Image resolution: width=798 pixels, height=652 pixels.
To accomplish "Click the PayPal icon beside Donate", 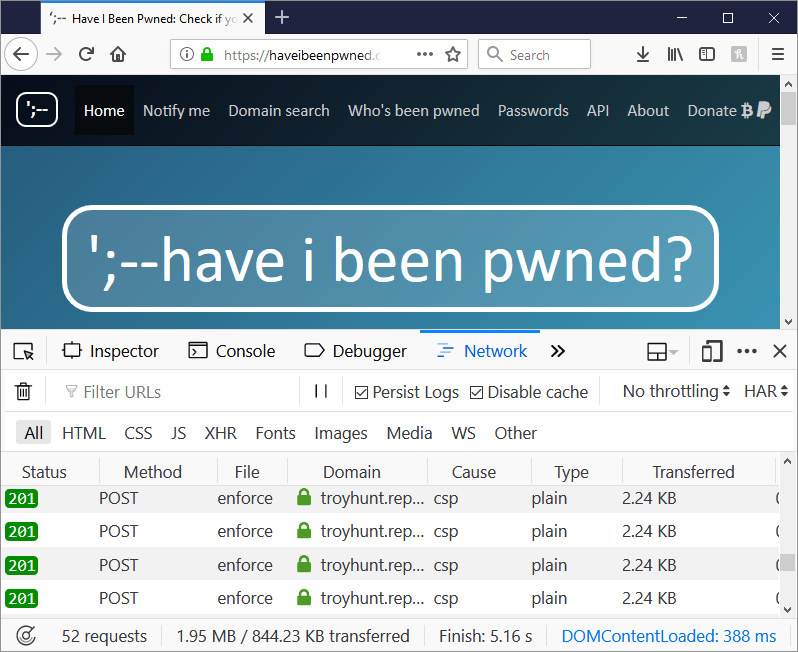I will tap(764, 110).
